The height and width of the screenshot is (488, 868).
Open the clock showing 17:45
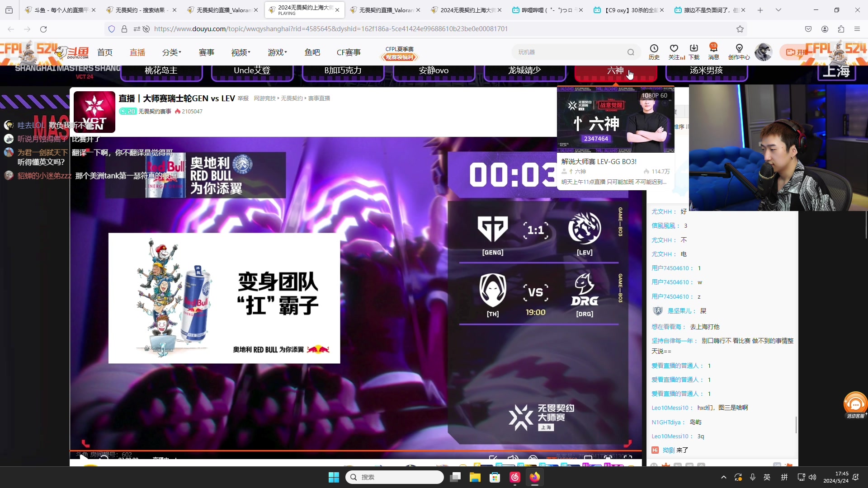pyautogui.click(x=836, y=477)
